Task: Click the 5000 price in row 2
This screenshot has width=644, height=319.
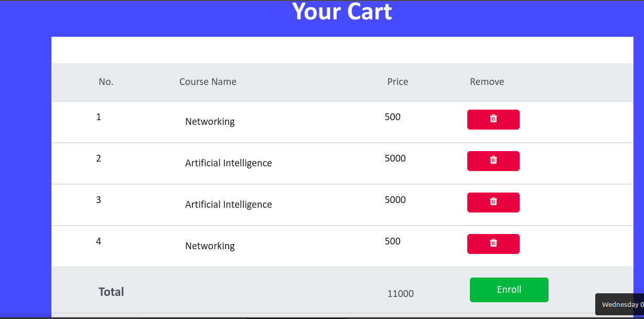Action: tap(395, 158)
